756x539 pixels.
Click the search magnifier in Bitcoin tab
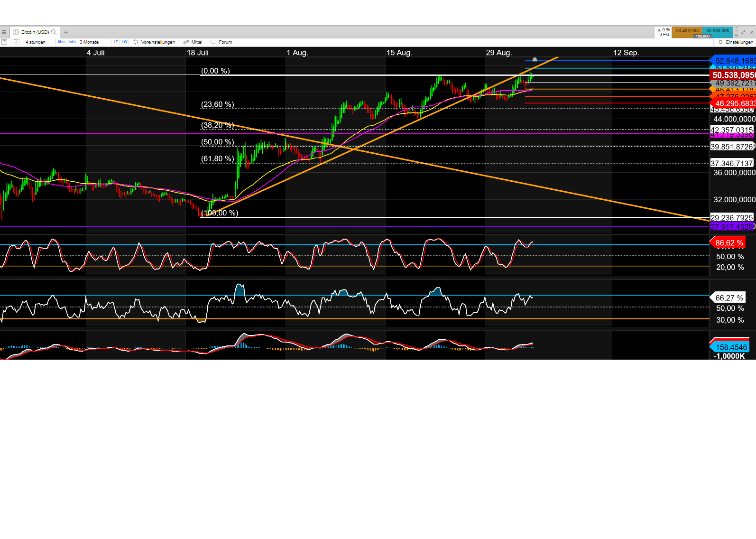[54, 32]
